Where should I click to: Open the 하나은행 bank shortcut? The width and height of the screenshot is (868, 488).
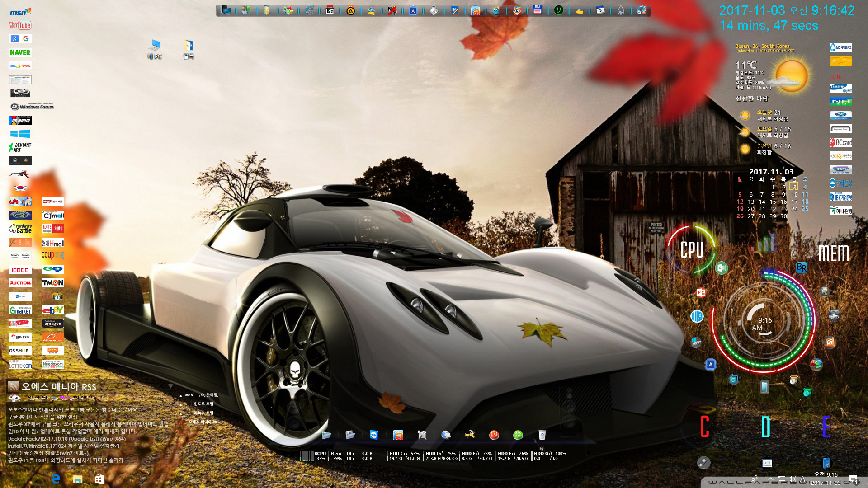[x=841, y=210]
